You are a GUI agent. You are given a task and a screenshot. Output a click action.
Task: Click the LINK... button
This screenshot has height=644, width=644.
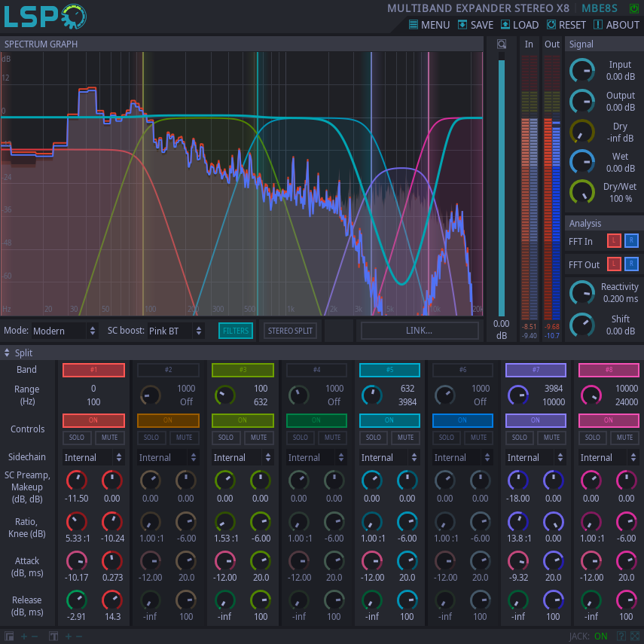coord(420,331)
